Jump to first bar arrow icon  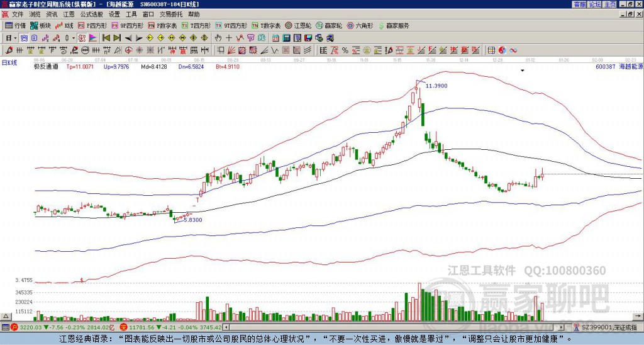tap(106, 38)
